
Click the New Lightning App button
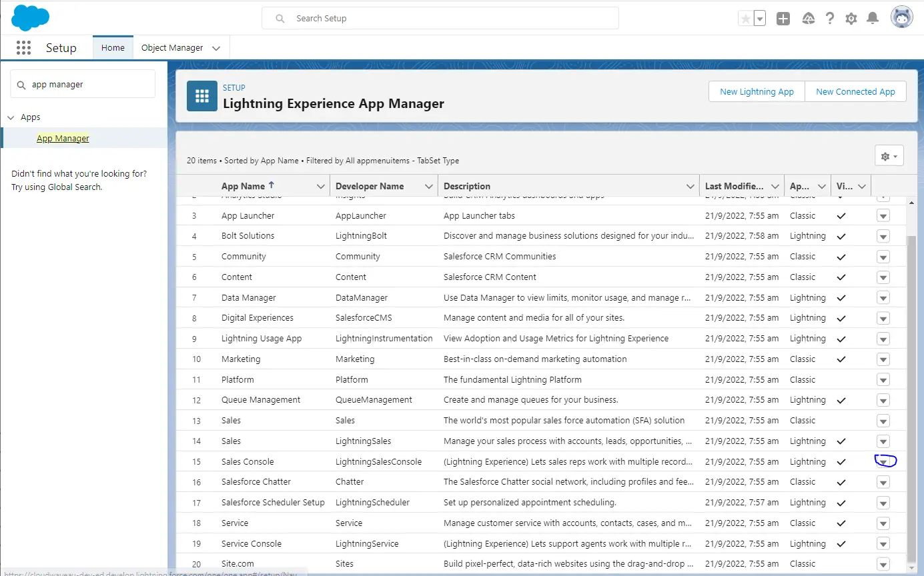tap(757, 92)
